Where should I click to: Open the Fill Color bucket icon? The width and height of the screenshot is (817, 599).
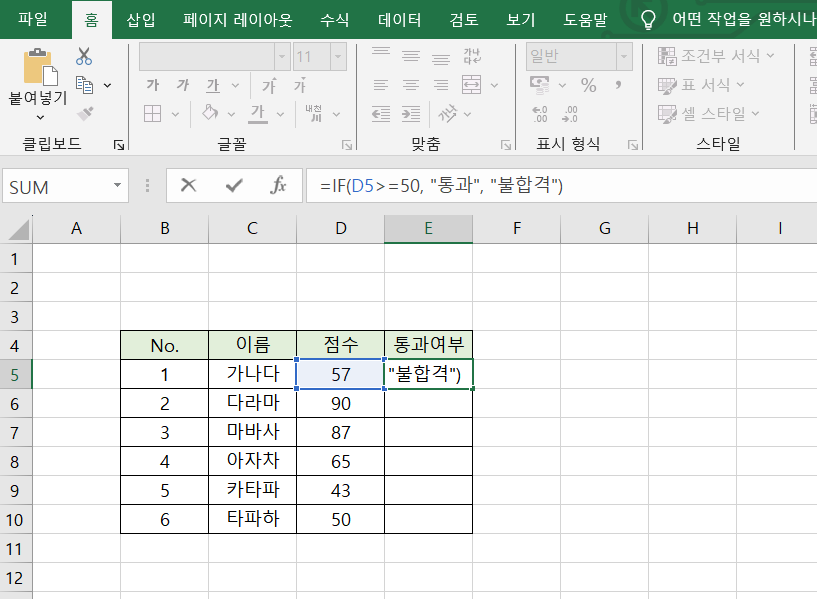pos(208,112)
